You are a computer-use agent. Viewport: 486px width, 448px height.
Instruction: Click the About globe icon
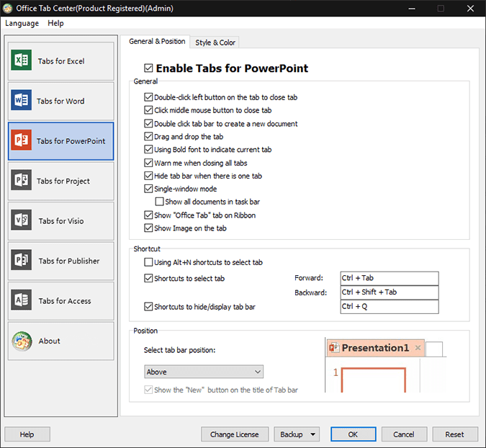[22, 341]
